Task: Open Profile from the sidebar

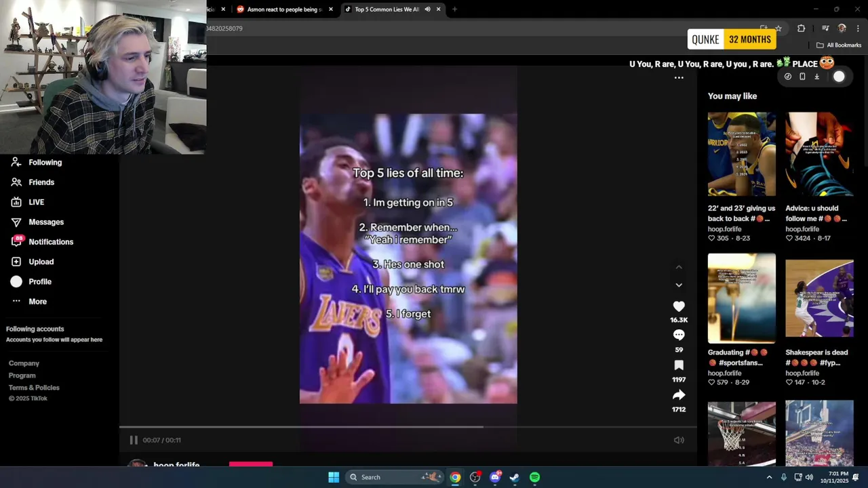Action: coord(31,281)
